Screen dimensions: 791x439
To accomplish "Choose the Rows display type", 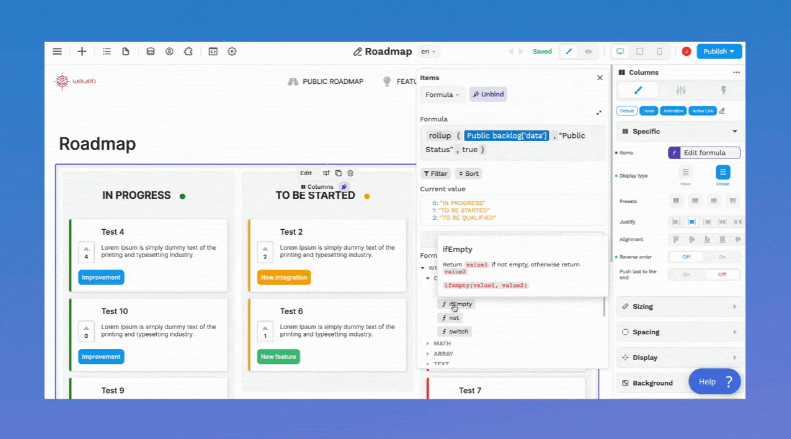I will (x=686, y=174).
